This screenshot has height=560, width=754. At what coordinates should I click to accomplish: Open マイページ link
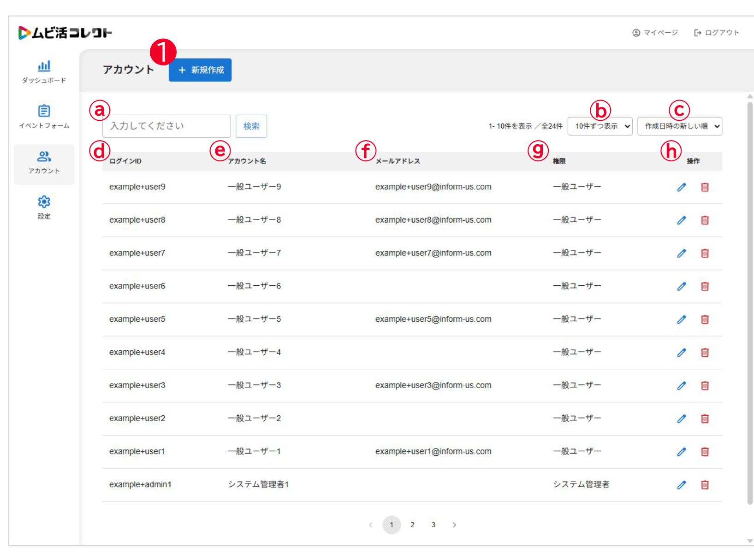click(655, 33)
